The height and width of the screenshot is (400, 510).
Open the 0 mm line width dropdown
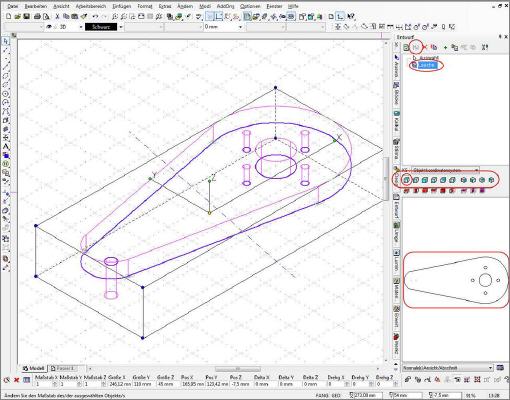pos(240,27)
